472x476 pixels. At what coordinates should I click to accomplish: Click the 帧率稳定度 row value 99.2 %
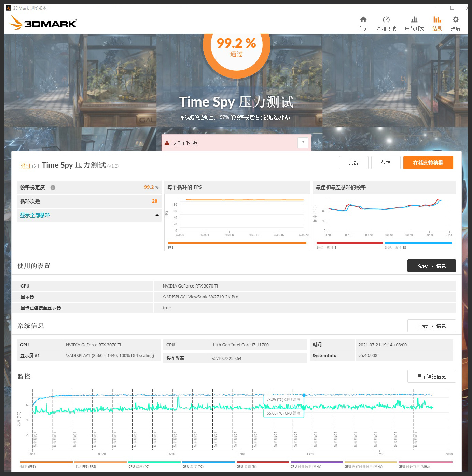pyautogui.click(x=151, y=187)
